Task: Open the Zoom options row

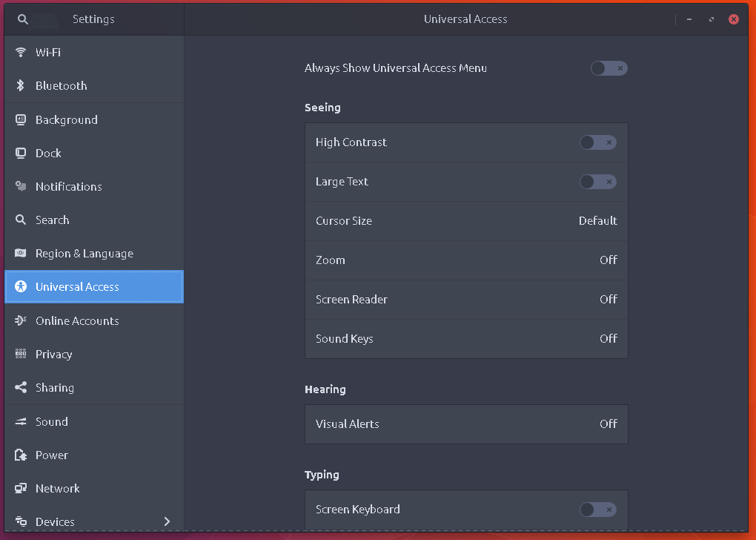Action: (466, 260)
